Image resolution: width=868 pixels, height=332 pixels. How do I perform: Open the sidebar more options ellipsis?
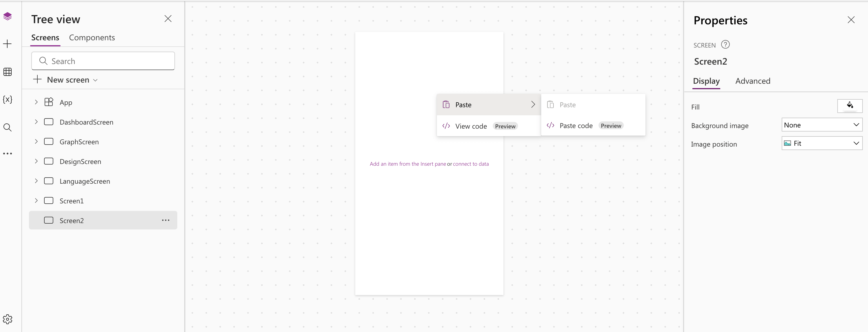pos(8,153)
